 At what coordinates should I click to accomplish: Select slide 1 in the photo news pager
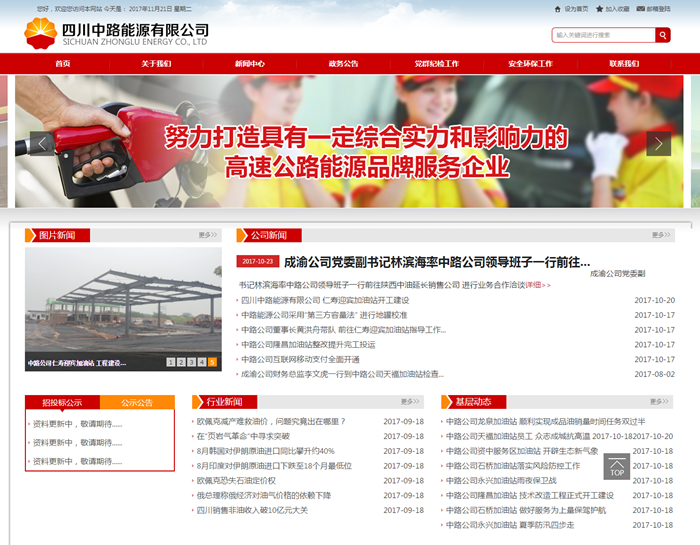tap(171, 362)
